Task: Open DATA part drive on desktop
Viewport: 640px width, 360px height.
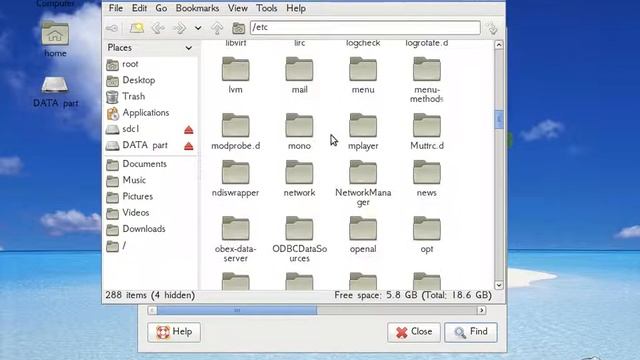Action: coord(55,92)
